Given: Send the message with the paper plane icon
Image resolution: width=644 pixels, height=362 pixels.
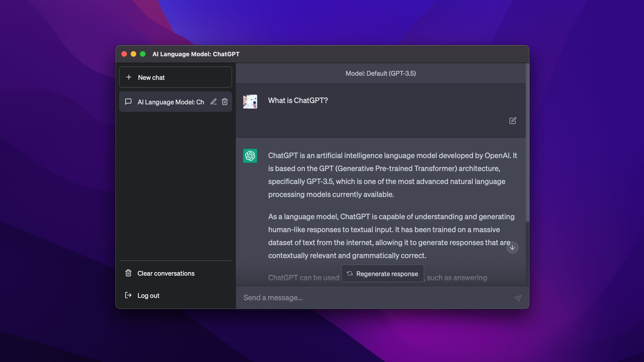Looking at the screenshot, I should 518,298.
